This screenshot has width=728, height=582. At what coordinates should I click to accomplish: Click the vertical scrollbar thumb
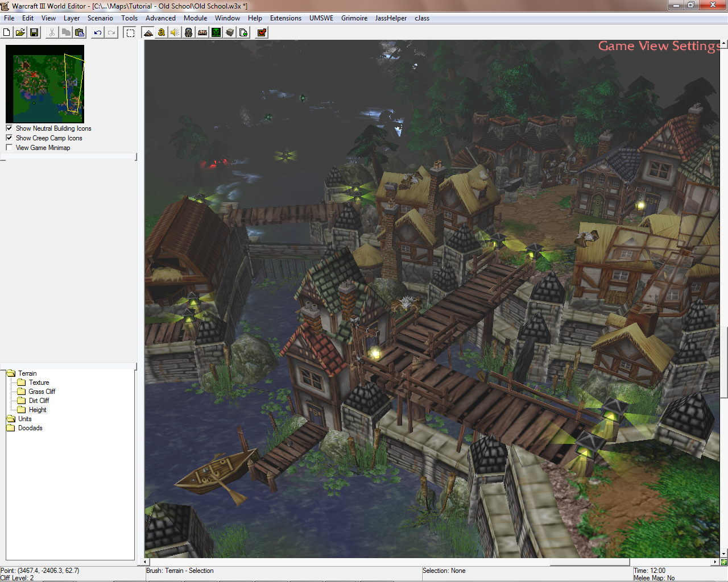tap(723, 362)
